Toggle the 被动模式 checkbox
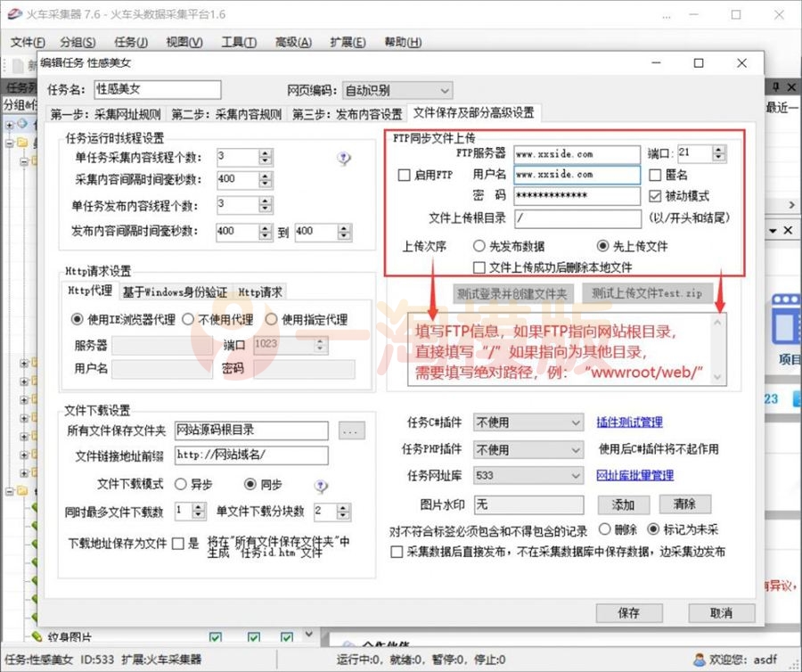The width and height of the screenshot is (802, 672). (655, 196)
